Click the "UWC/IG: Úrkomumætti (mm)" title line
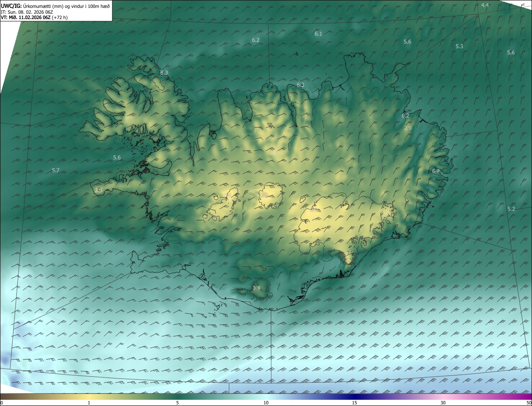 pos(55,5)
